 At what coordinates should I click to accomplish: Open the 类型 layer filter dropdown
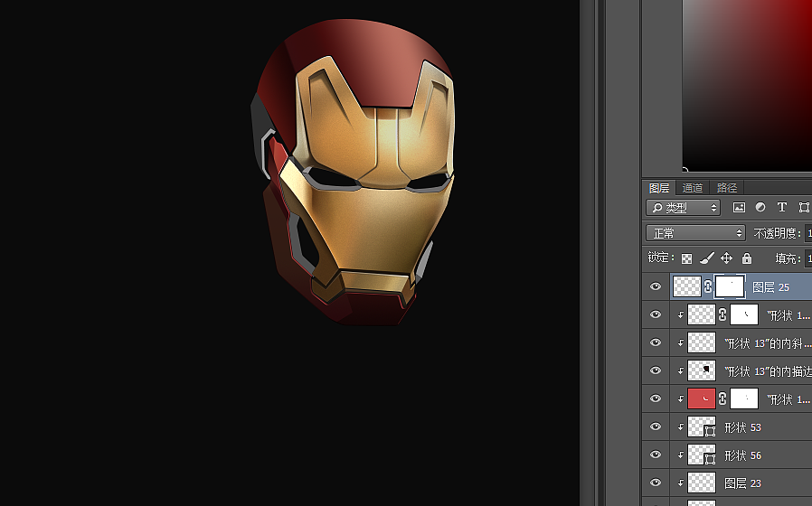(x=683, y=208)
